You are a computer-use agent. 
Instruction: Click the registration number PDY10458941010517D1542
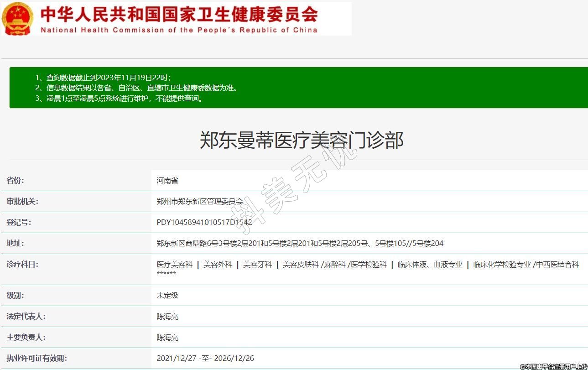[204, 223]
